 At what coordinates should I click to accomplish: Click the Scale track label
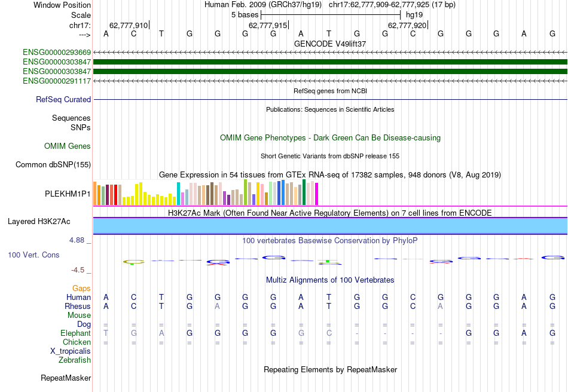81,15
